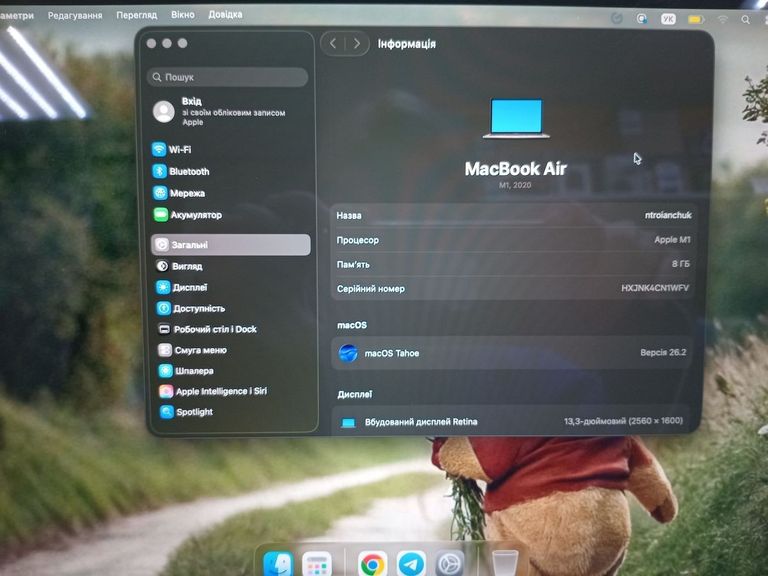Switch input source via УК menu bar icon
This screenshot has width=768, height=576.
[x=668, y=19]
